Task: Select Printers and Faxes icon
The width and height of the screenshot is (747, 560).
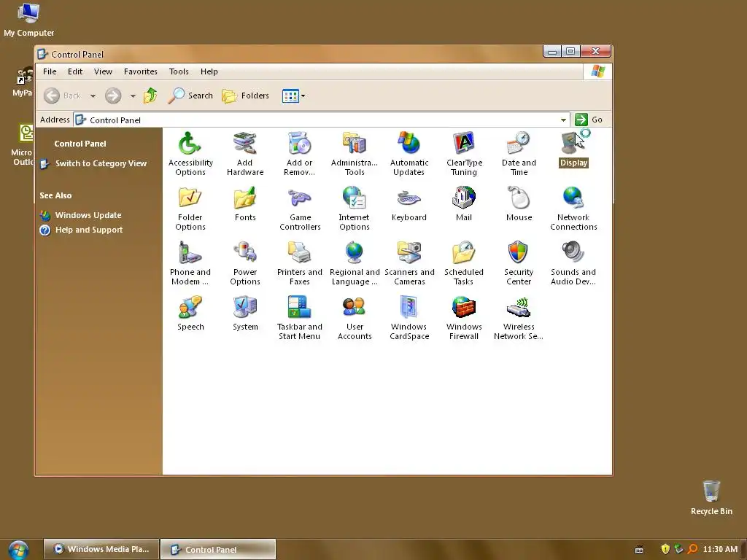Action: tap(300, 262)
